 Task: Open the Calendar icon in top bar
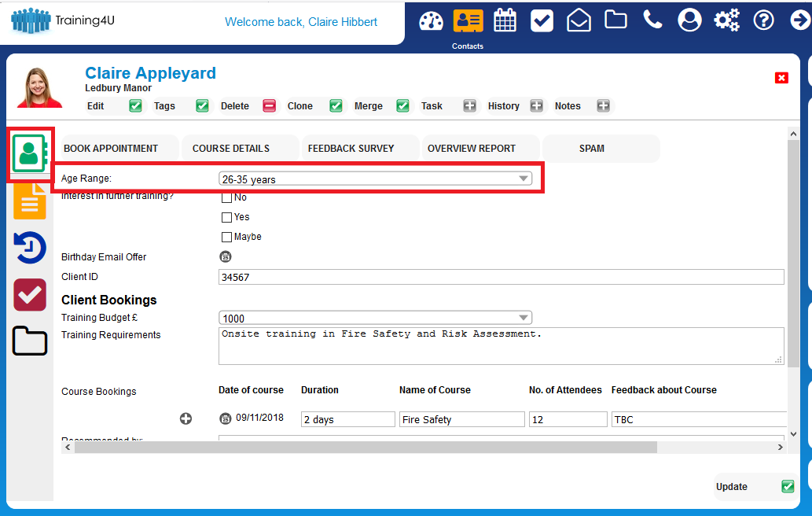(x=505, y=20)
